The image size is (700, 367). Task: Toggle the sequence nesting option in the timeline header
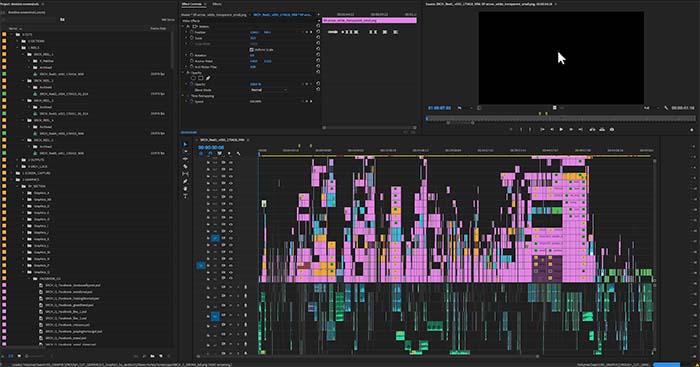tap(201, 154)
